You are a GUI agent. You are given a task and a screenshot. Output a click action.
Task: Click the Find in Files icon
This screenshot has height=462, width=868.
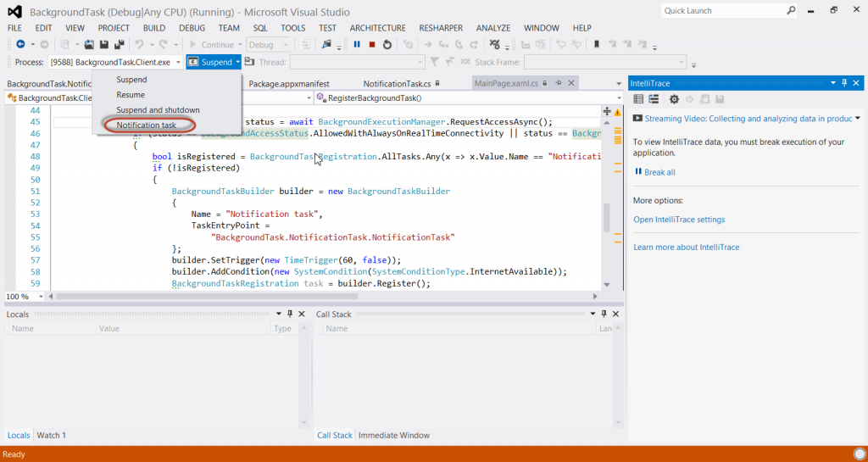(x=326, y=45)
